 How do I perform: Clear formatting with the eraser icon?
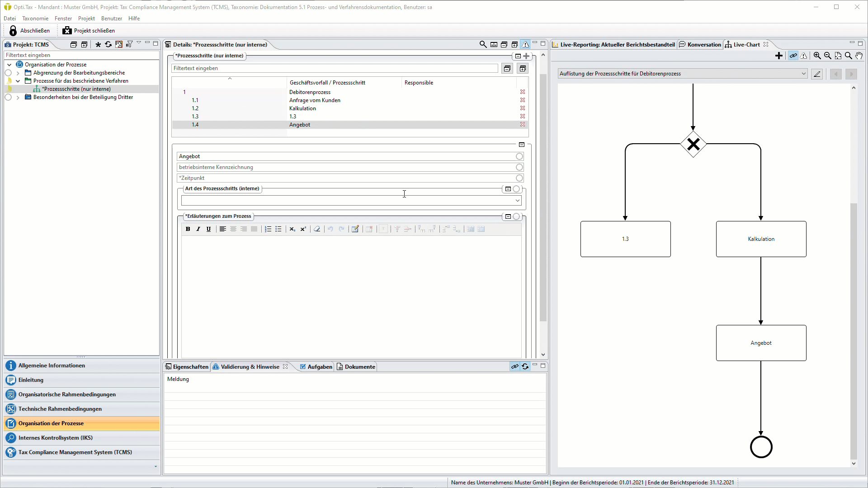[x=317, y=229]
